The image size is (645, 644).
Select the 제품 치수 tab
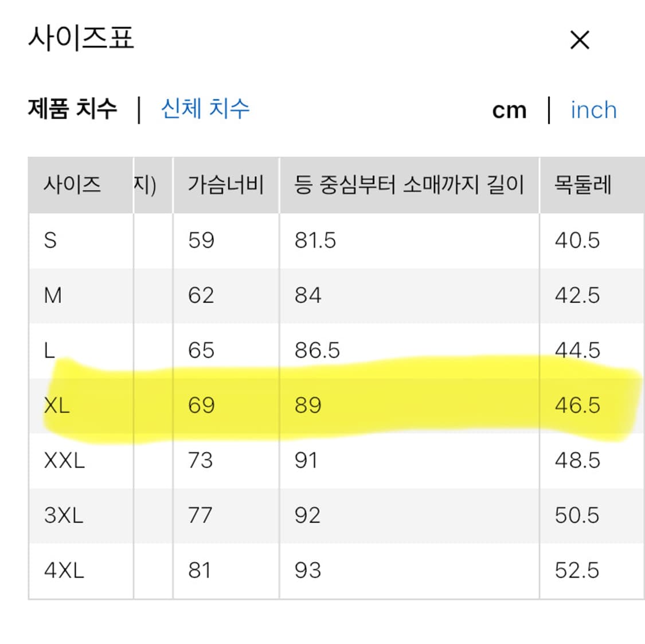[73, 109]
